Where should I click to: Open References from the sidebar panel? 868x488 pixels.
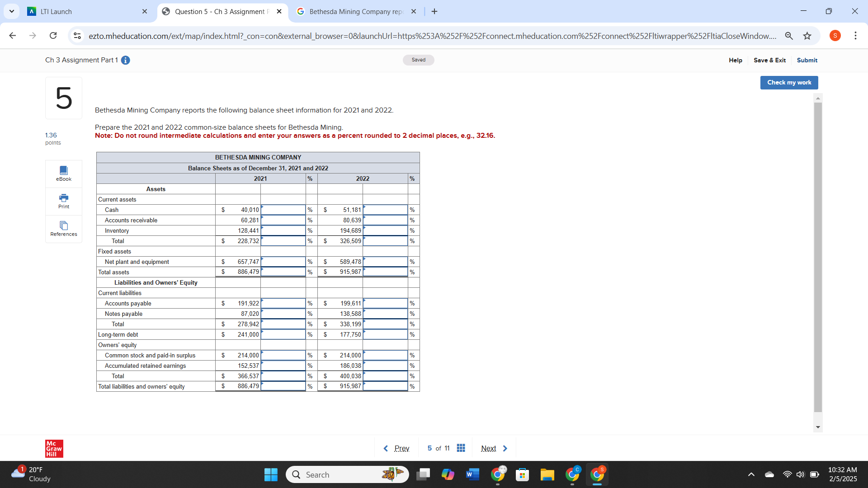(x=63, y=229)
